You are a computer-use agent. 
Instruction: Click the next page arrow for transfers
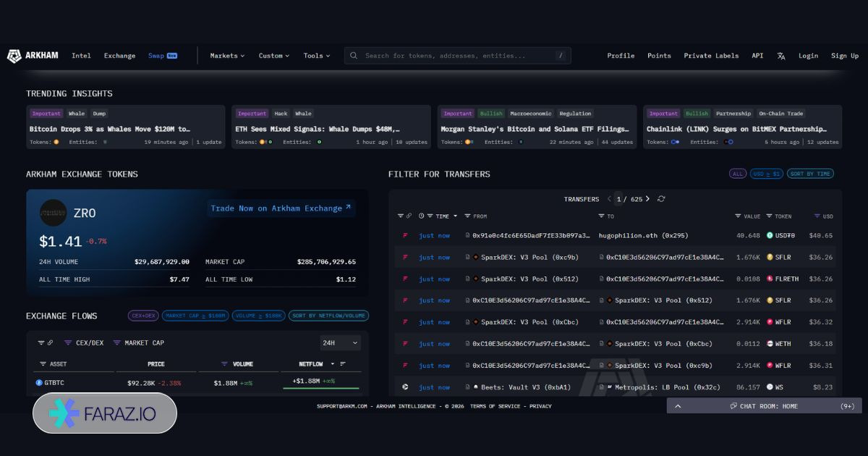[x=647, y=199]
